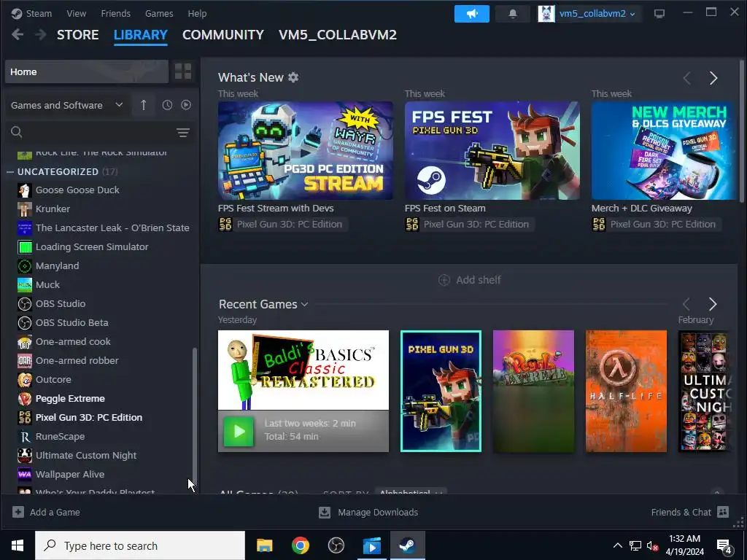This screenshot has height=560, width=747.
Task: Open Chrome from the Windows taskbar
Action: [300, 545]
